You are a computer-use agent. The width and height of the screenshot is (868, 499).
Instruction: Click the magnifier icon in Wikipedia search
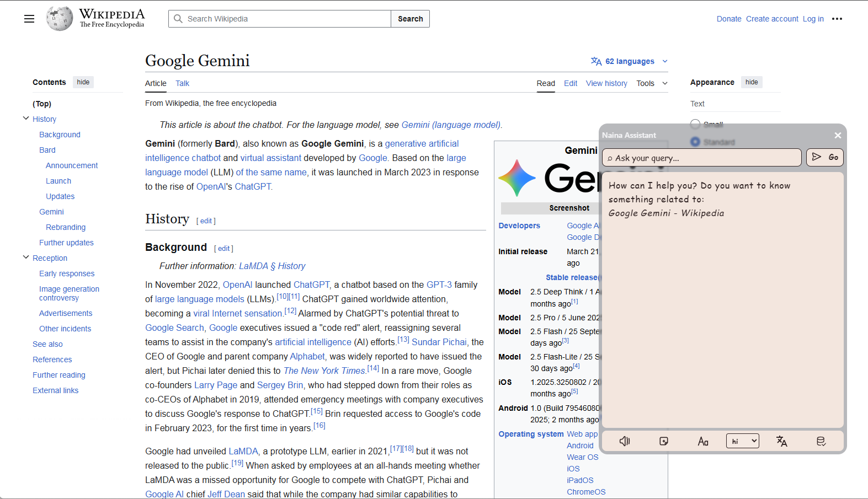tap(178, 19)
